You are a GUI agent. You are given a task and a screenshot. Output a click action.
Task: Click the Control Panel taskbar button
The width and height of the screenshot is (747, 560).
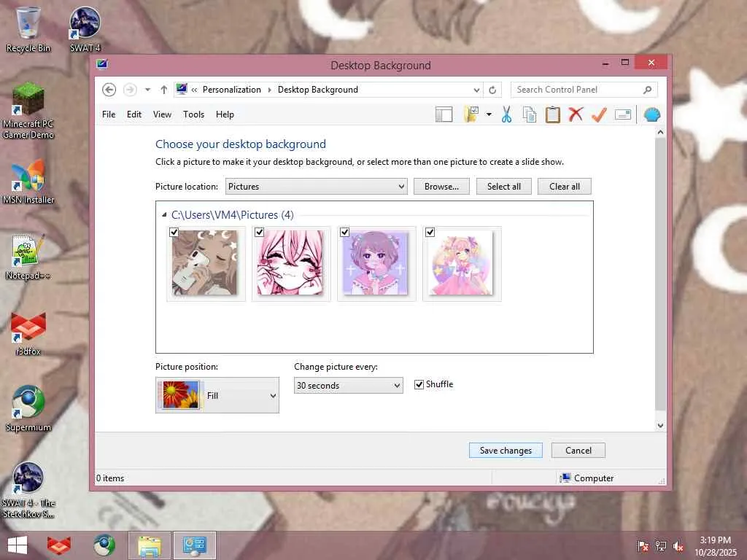tap(194, 545)
